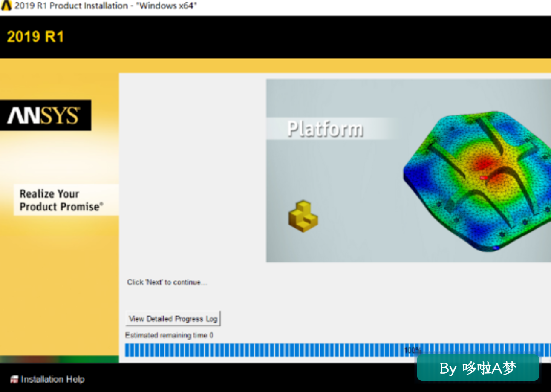Image resolution: width=551 pixels, height=392 pixels.
Task: Click the "Realize Your Product Promise" slogan
Action: [x=61, y=200]
